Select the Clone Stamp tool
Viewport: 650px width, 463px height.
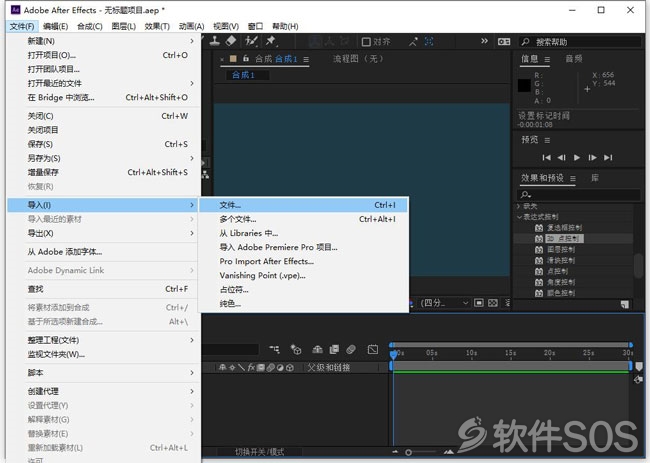[x=214, y=41]
